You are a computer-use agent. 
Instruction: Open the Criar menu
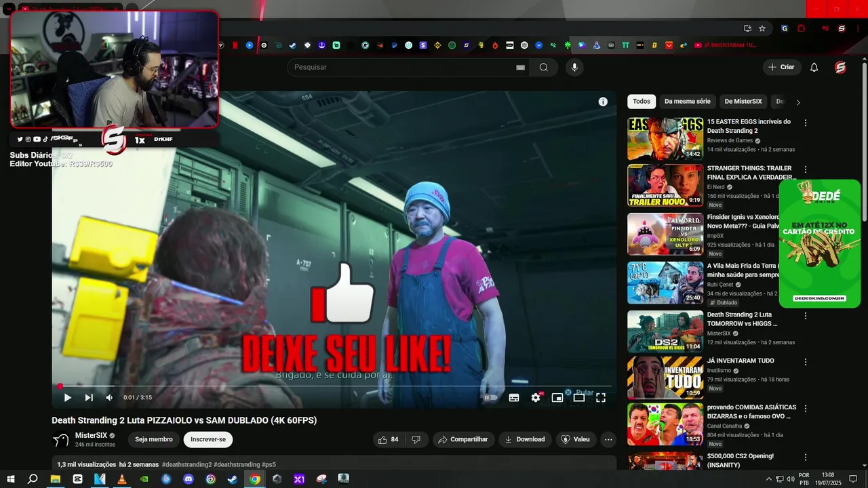(781, 67)
